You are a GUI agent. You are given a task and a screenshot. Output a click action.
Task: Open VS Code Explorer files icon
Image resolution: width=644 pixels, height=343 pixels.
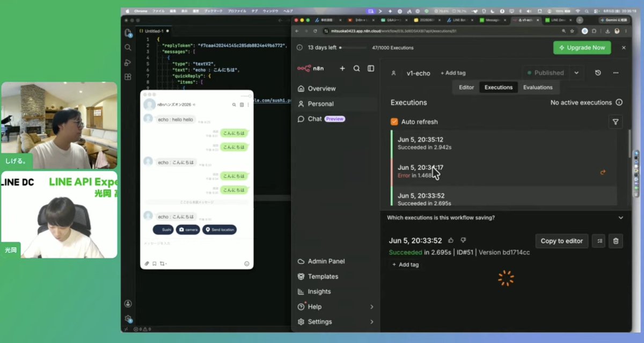[128, 33]
